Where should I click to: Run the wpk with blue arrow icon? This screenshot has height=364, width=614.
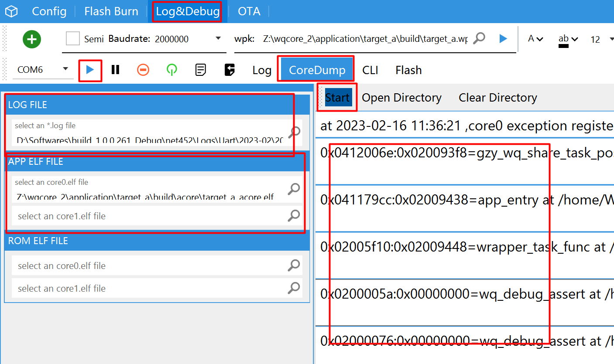tap(503, 38)
